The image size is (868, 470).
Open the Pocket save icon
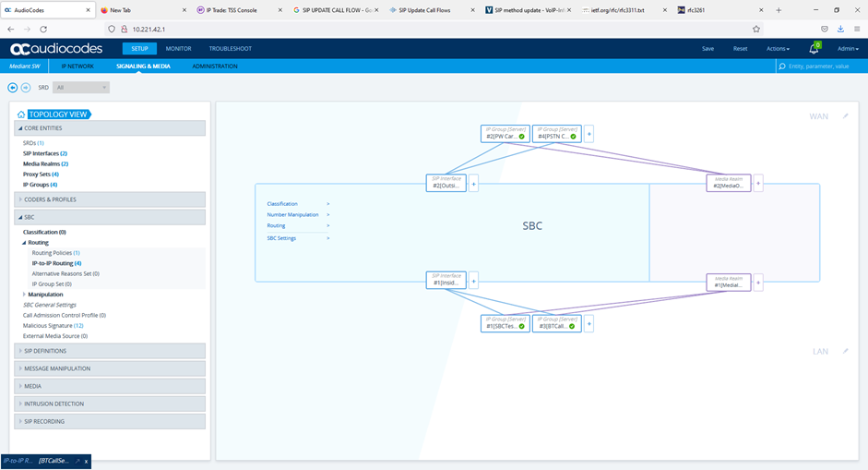click(825, 30)
